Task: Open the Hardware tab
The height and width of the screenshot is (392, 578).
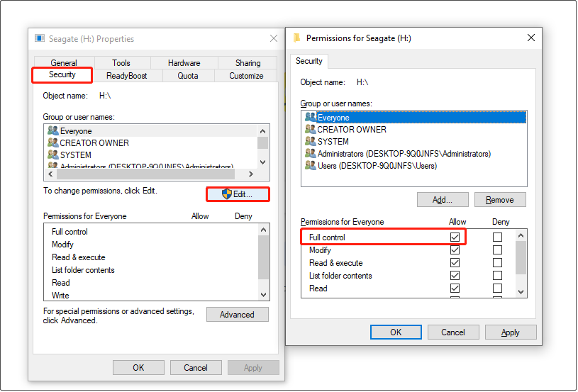Action: 184,62
